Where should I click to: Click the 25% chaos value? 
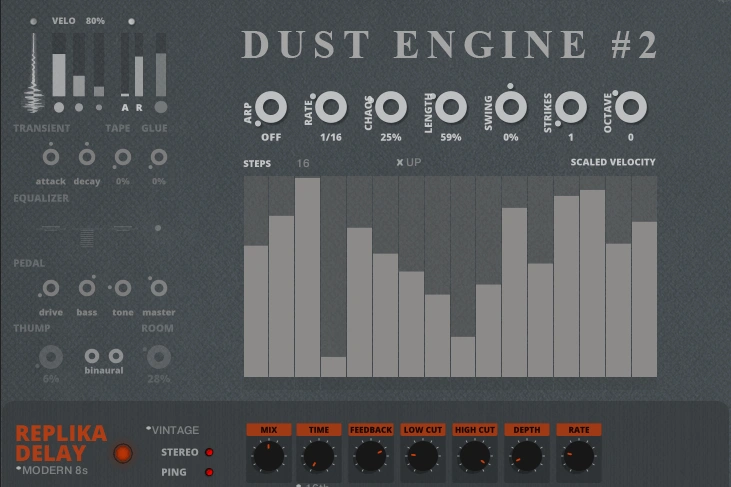pos(391,137)
